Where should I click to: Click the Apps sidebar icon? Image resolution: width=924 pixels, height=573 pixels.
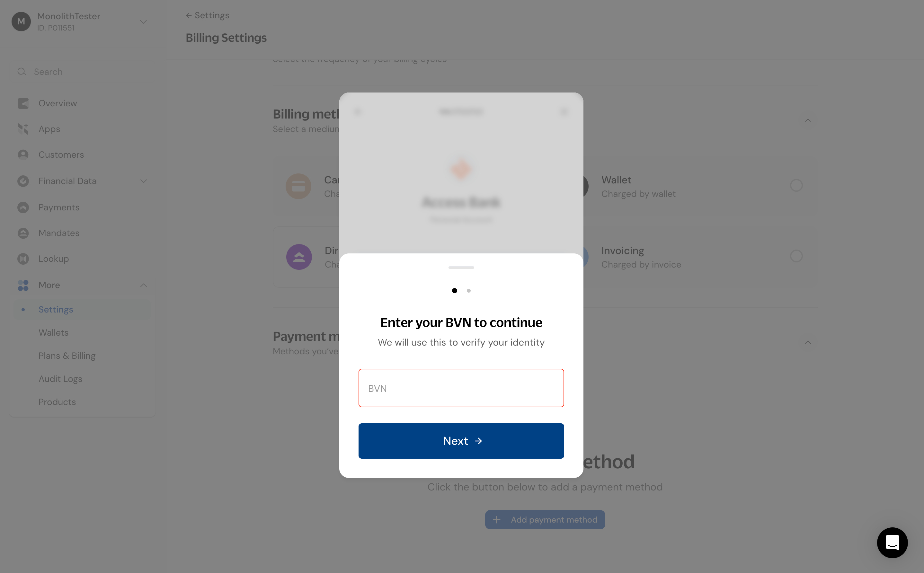[23, 129]
